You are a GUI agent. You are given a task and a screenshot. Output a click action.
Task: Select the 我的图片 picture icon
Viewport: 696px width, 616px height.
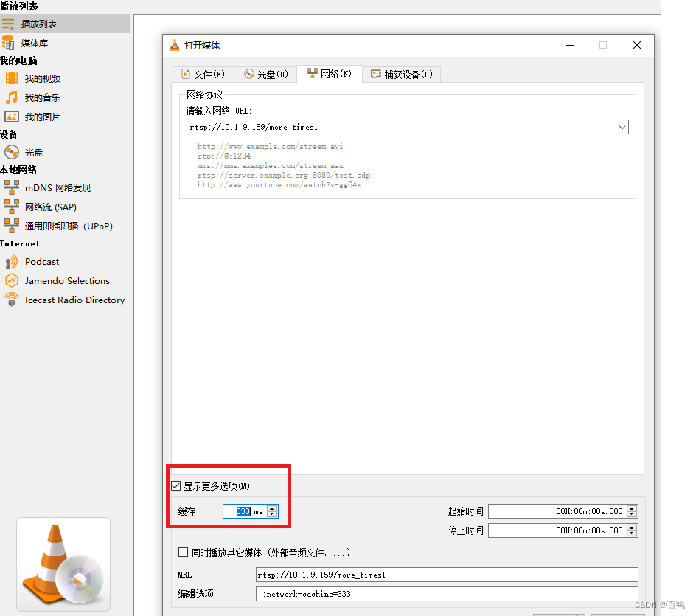click(x=12, y=117)
